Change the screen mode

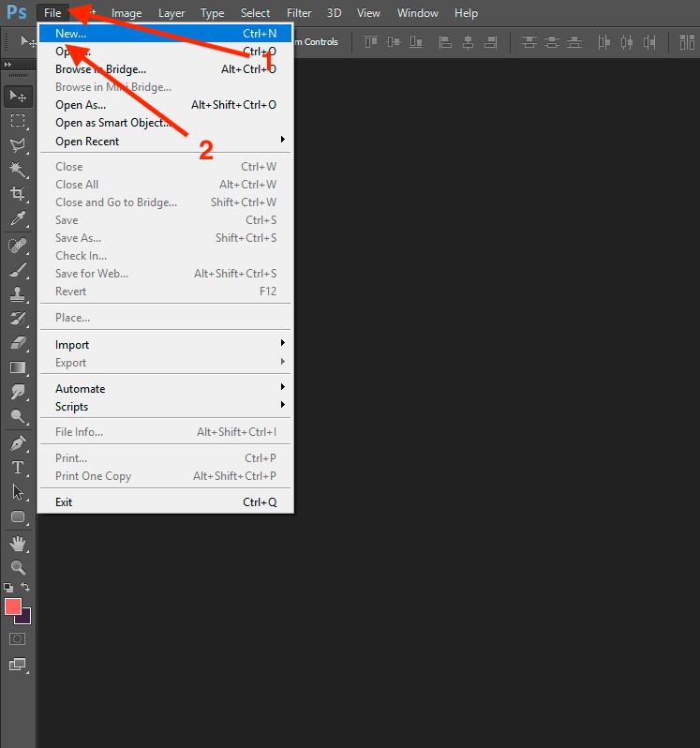click(x=18, y=664)
